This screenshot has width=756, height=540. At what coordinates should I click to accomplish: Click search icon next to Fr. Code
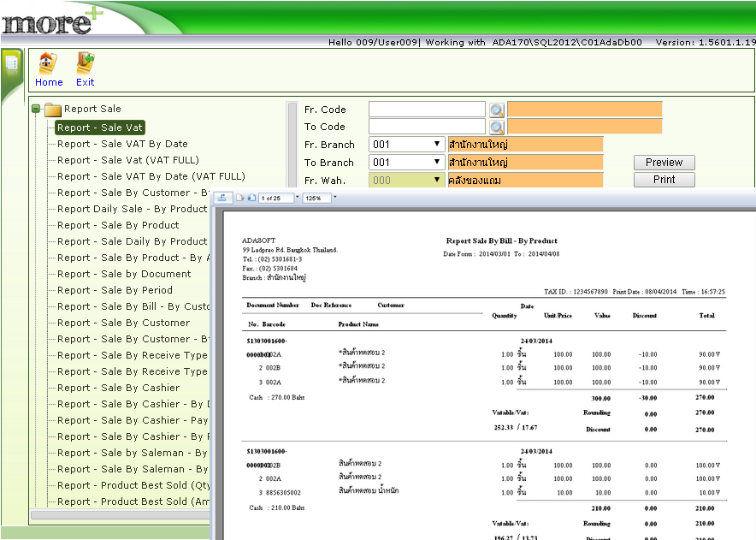click(x=497, y=110)
